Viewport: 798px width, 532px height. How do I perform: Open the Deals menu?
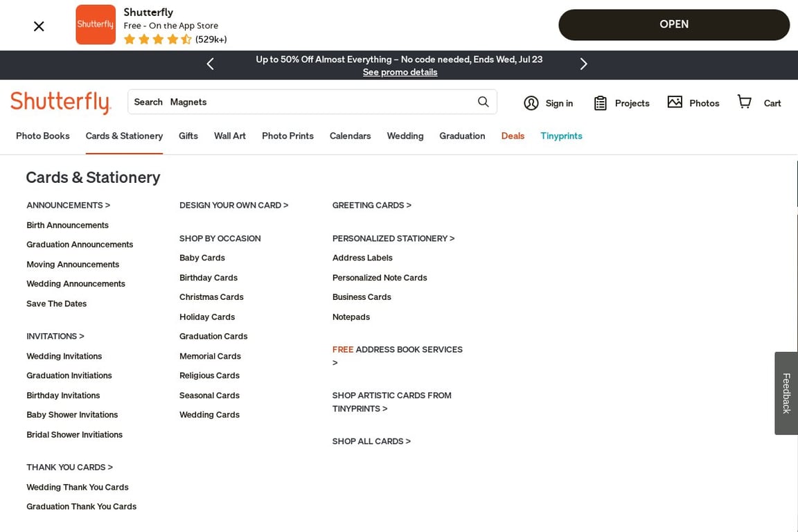click(513, 136)
